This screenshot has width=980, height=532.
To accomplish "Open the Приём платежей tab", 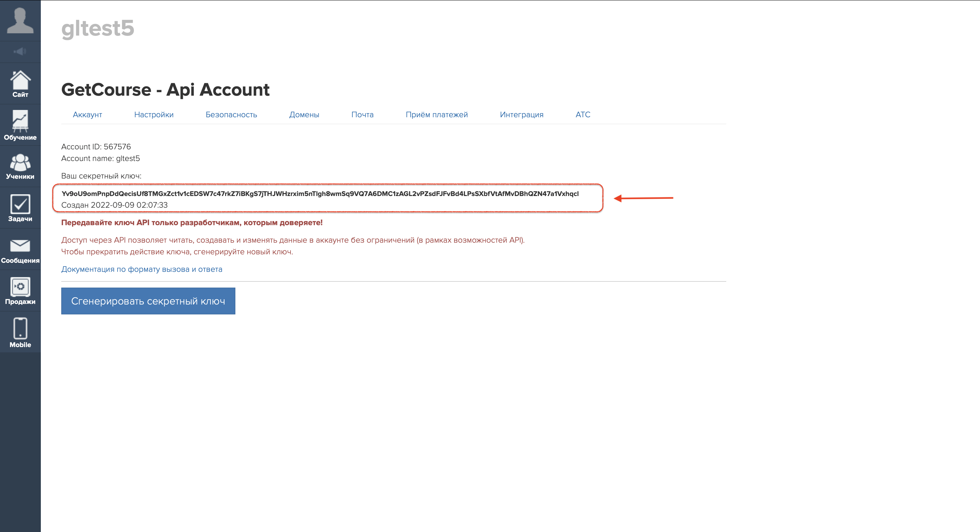I will tap(436, 115).
